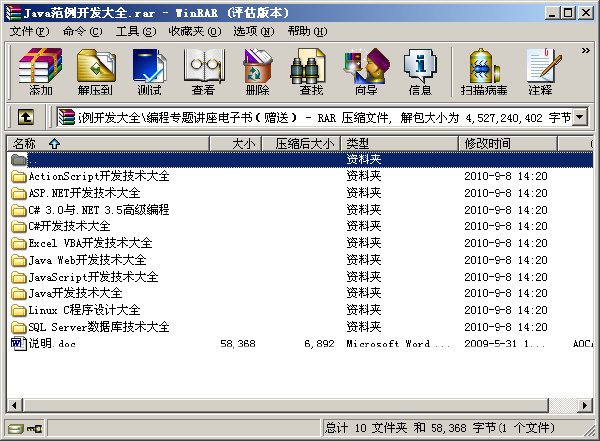Select Java Web开发技术大全 folder
Viewport: 600px width, 441px height.
click(87, 260)
